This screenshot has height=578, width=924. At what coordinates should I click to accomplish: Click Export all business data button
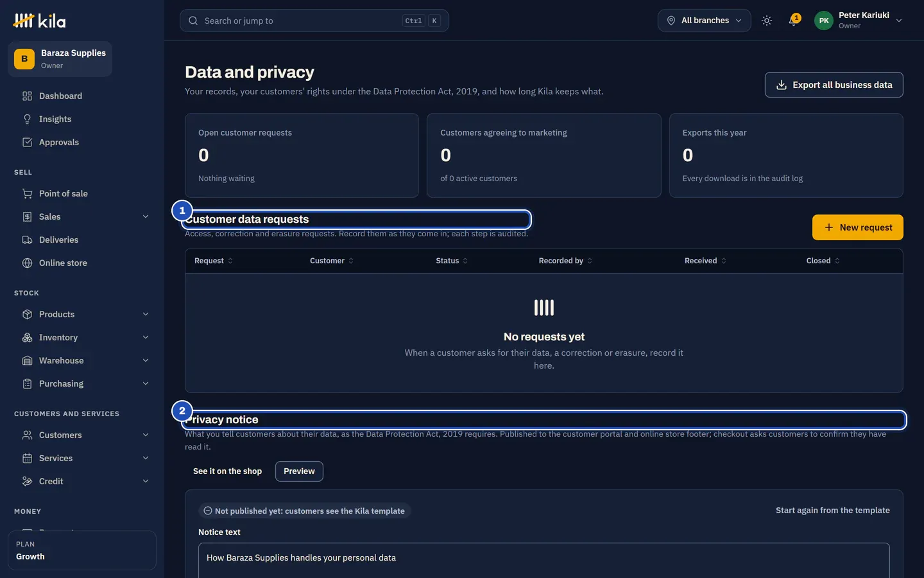[834, 85]
